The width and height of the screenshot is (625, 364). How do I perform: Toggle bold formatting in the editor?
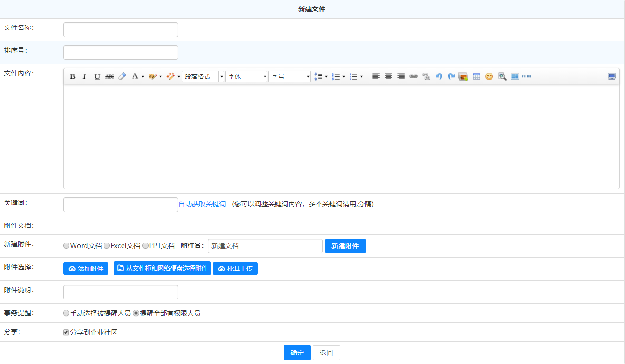coord(73,76)
